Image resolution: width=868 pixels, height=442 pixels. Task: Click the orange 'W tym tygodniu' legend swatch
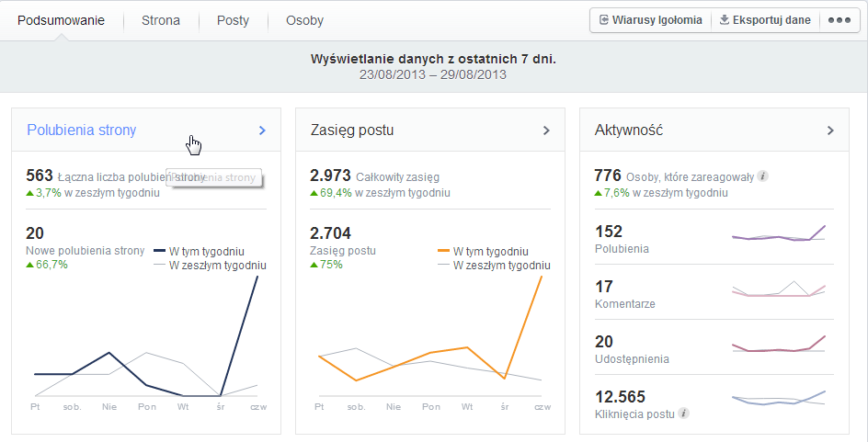(x=443, y=251)
